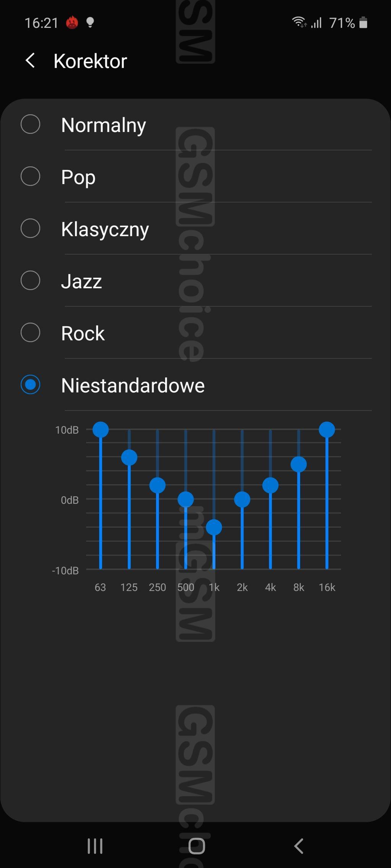
Task: Click the 1k band slider knob
Action: (214, 527)
